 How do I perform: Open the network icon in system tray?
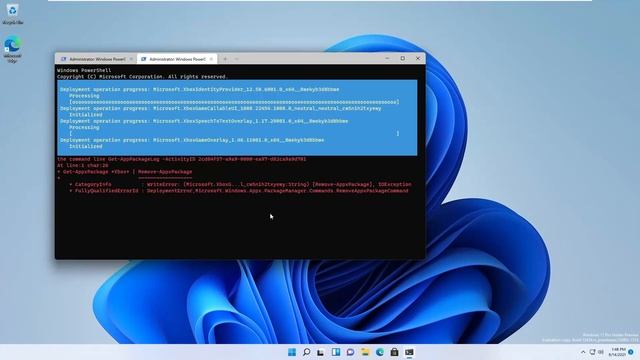[x=592, y=352]
